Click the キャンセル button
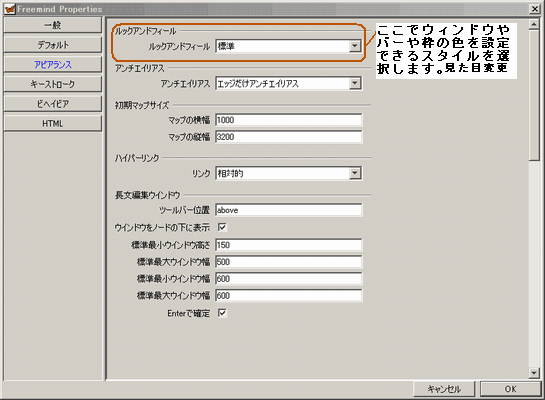545x400 pixels. [x=444, y=389]
